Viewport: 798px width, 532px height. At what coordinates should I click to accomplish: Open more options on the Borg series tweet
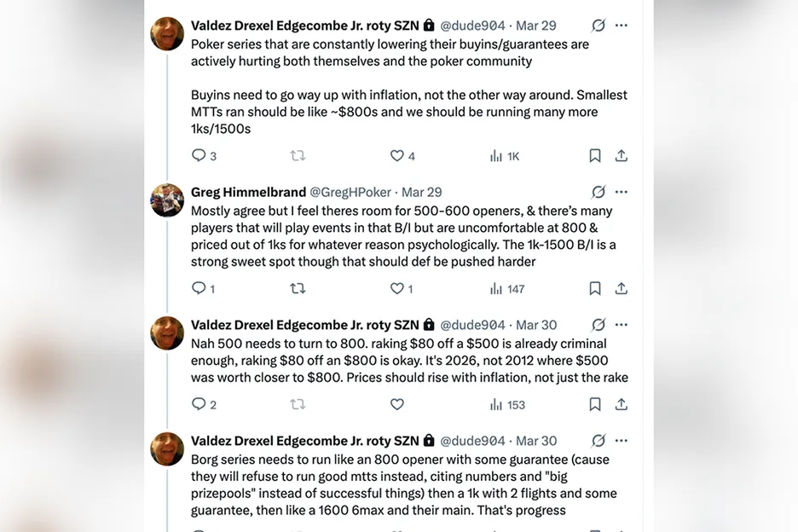point(622,441)
